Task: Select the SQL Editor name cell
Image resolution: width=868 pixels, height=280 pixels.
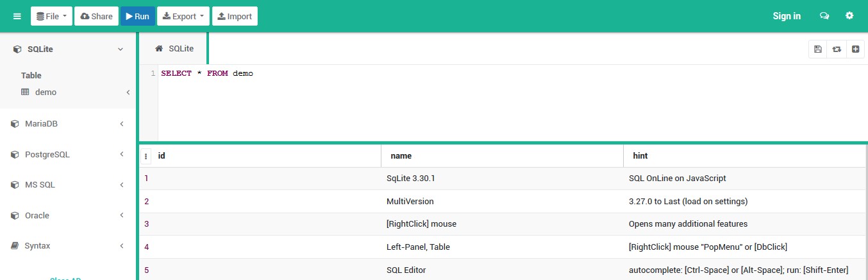Action: point(502,270)
